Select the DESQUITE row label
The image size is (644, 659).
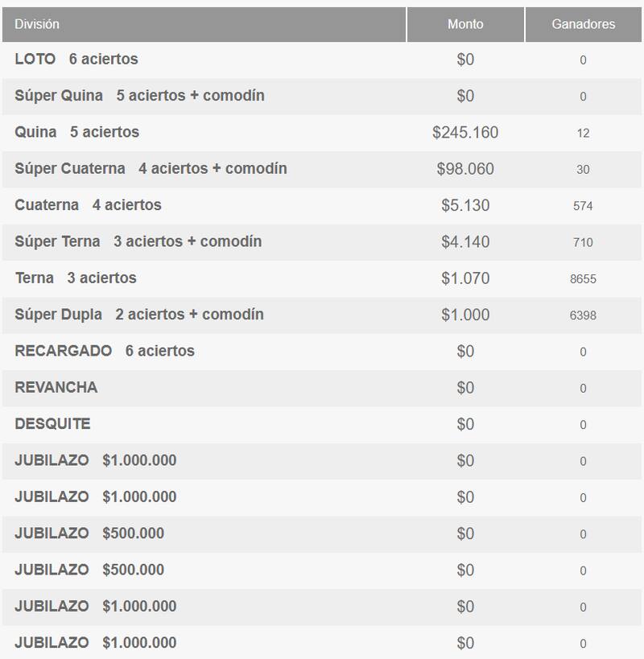[52, 424]
